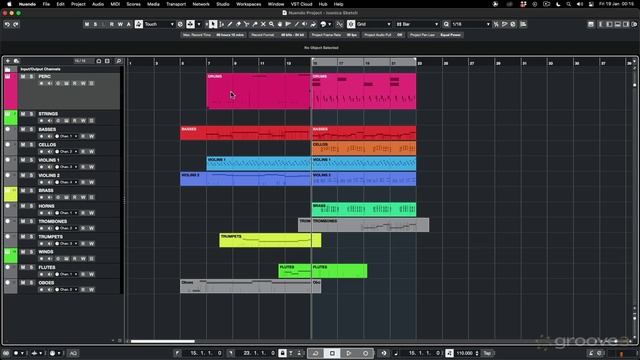Select the Erase tool

point(238,24)
